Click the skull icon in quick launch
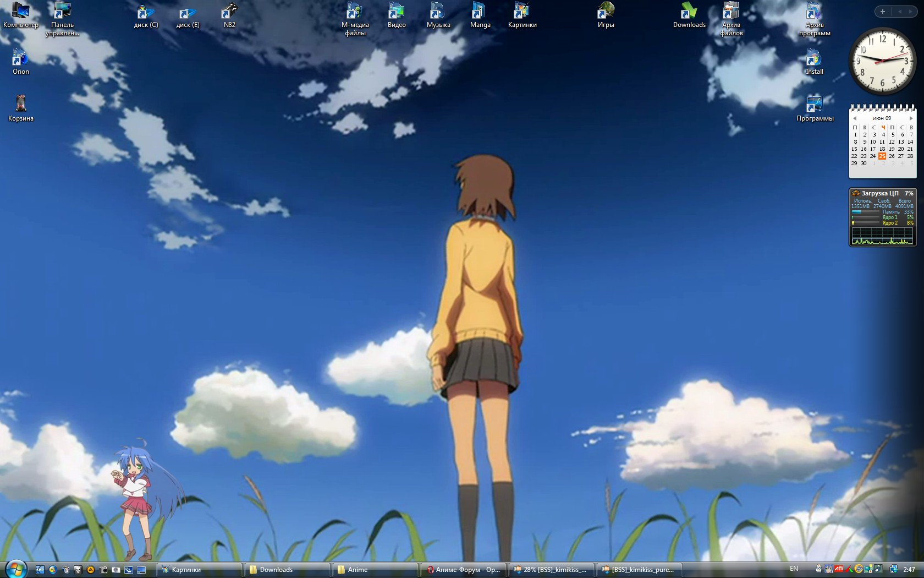Viewport: 924px width, 578px height. click(x=78, y=570)
